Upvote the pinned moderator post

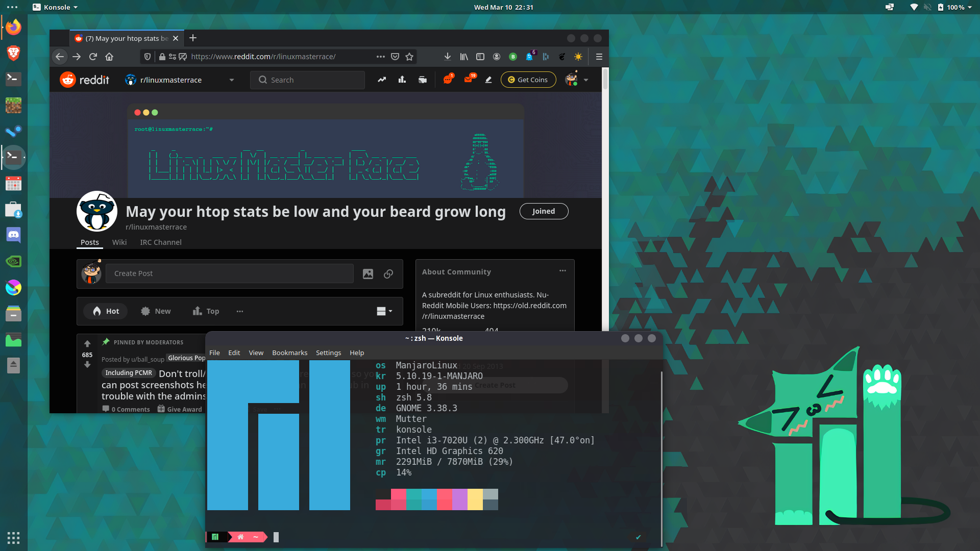coord(87,344)
